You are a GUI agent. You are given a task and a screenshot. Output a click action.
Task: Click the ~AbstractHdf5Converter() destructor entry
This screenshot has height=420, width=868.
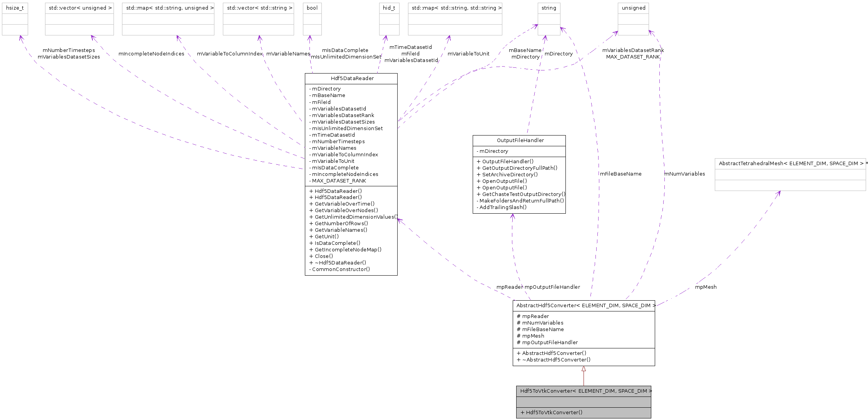click(x=554, y=360)
